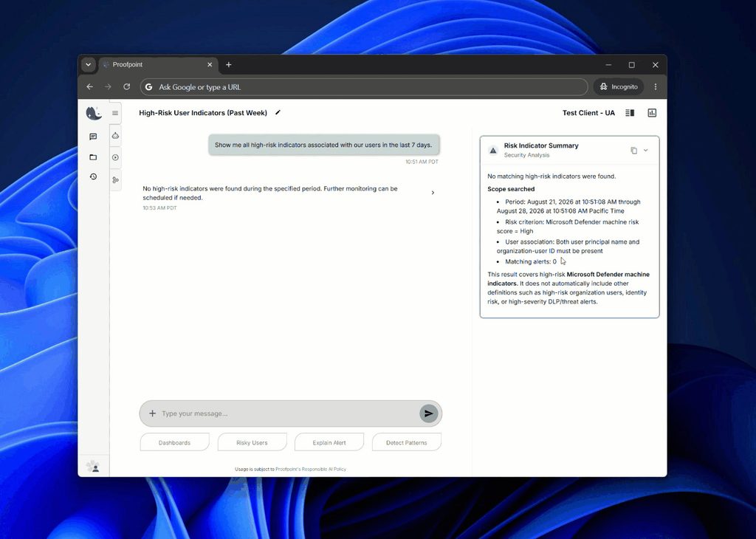756x539 pixels.
Task: Click the No matching high-risk indicators text
Action: click(x=551, y=176)
